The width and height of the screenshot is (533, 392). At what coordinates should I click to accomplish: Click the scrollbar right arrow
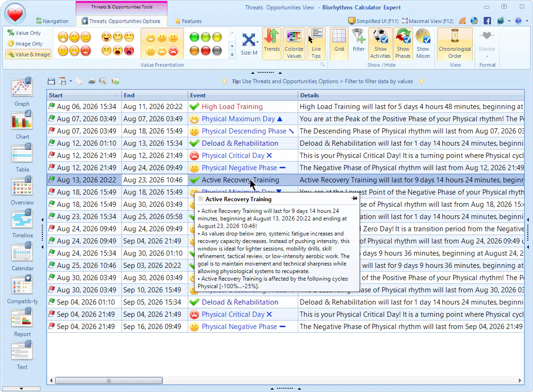pyautogui.click(x=520, y=380)
